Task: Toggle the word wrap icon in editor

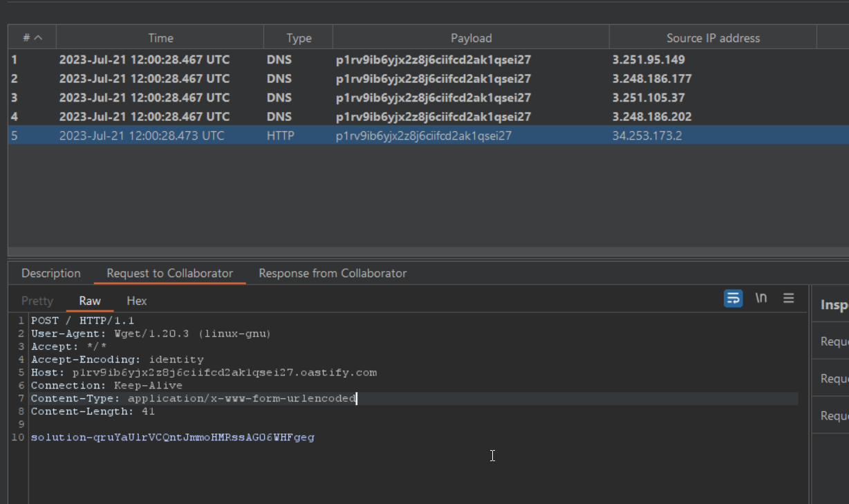Action: [x=733, y=298]
